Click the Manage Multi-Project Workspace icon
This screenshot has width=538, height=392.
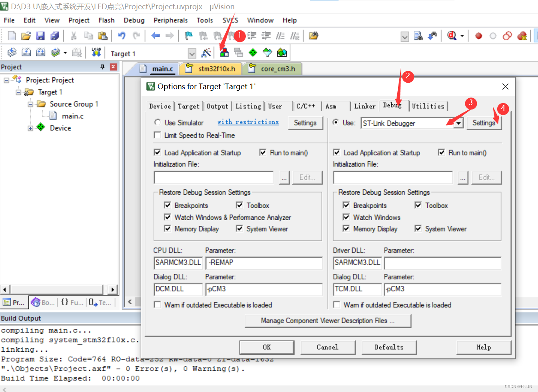[x=239, y=52]
